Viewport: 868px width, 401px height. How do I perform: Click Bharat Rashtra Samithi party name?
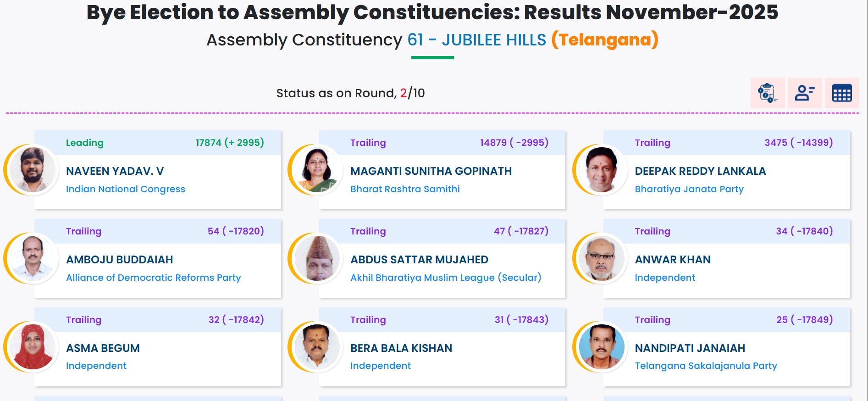[x=404, y=189]
